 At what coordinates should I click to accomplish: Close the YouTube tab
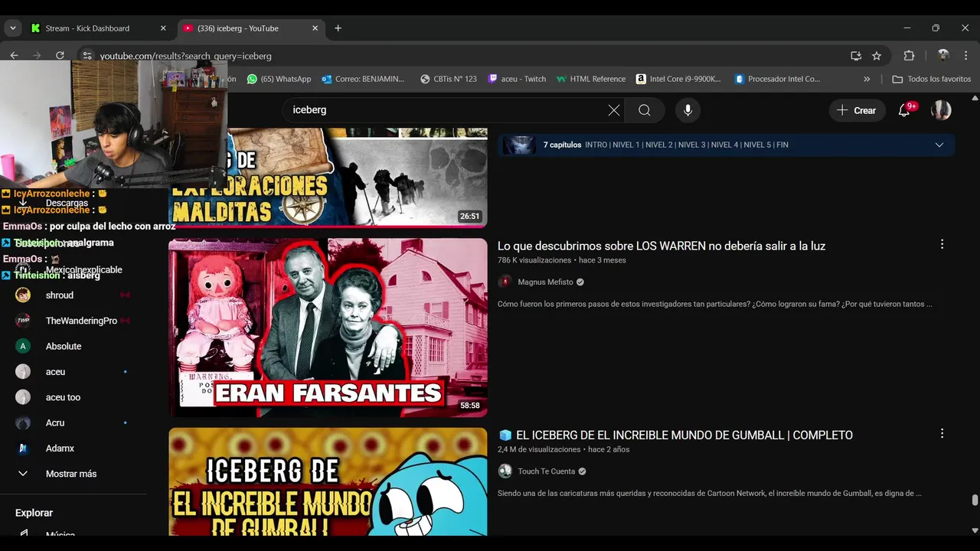click(315, 28)
